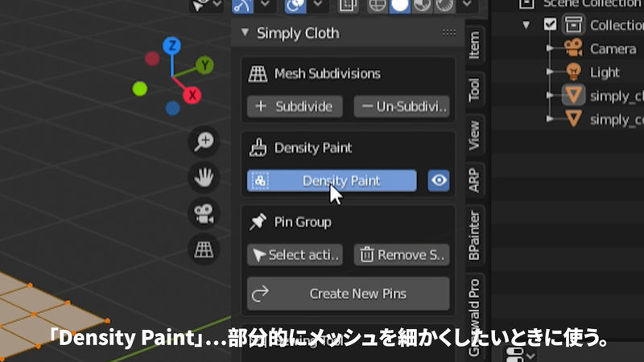Click the Y axis gizmo handle
644x362 pixels.
tap(205, 65)
